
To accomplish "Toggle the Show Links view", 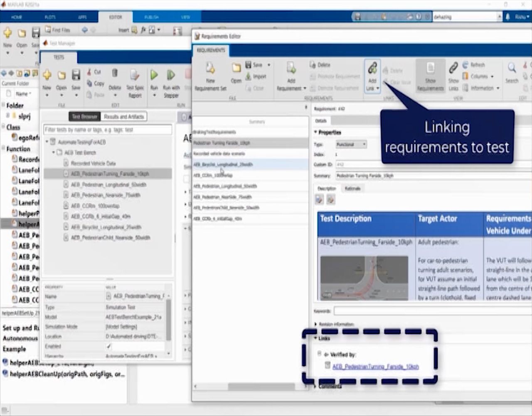I will [453, 76].
